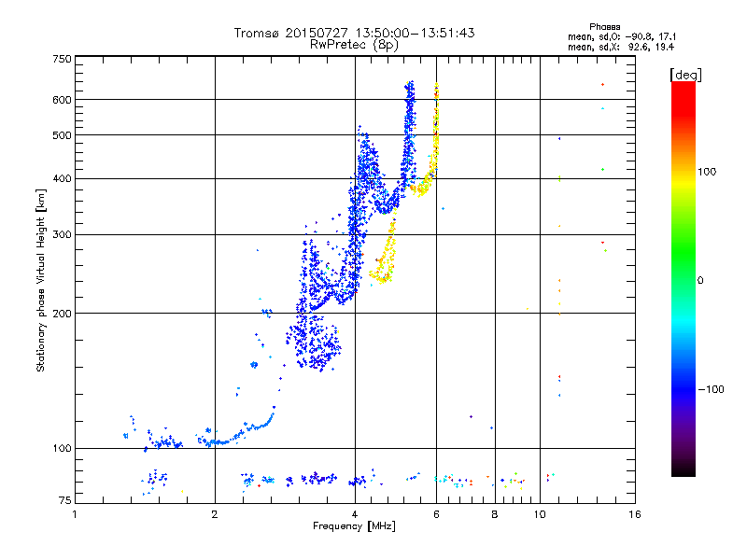Image resolution: width=747 pixels, height=560 pixels.
Task: Click the 'Frequency [MHz]' x-axis label
Action: (354, 526)
